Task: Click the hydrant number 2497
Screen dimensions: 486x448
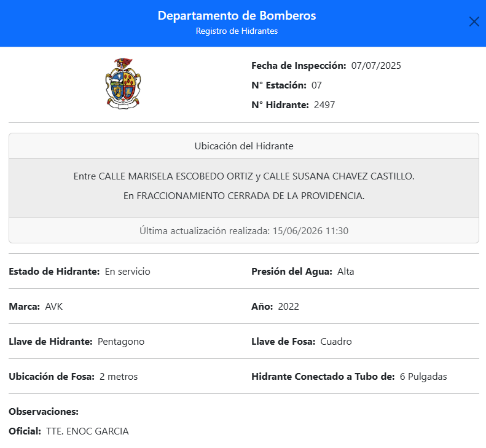Action: tap(324, 105)
